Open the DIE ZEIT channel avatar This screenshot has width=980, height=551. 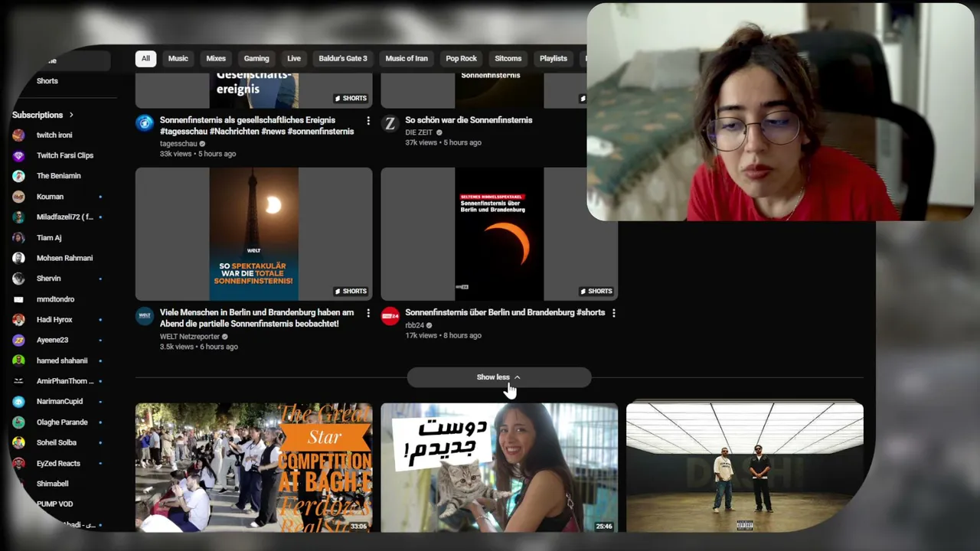point(390,123)
